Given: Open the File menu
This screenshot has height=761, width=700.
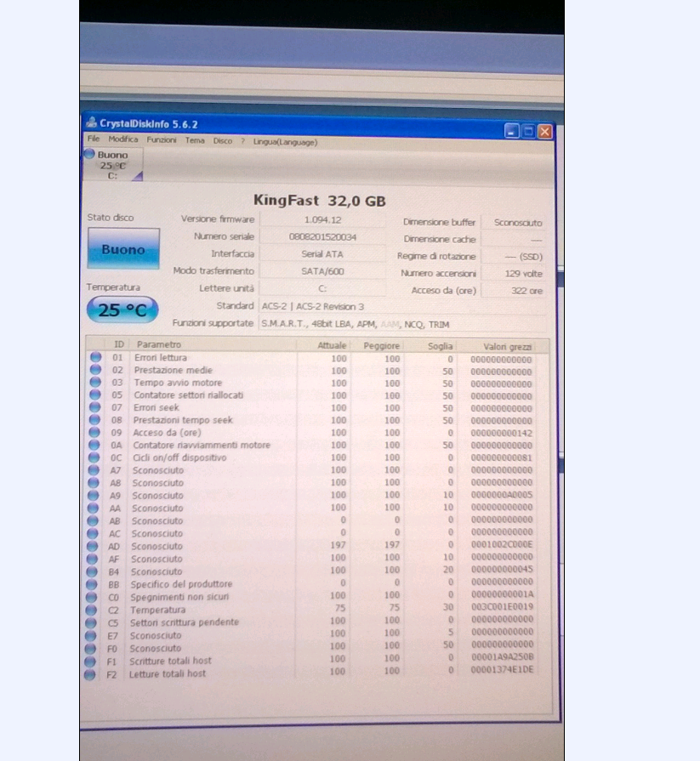Looking at the screenshot, I should coord(94,139).
